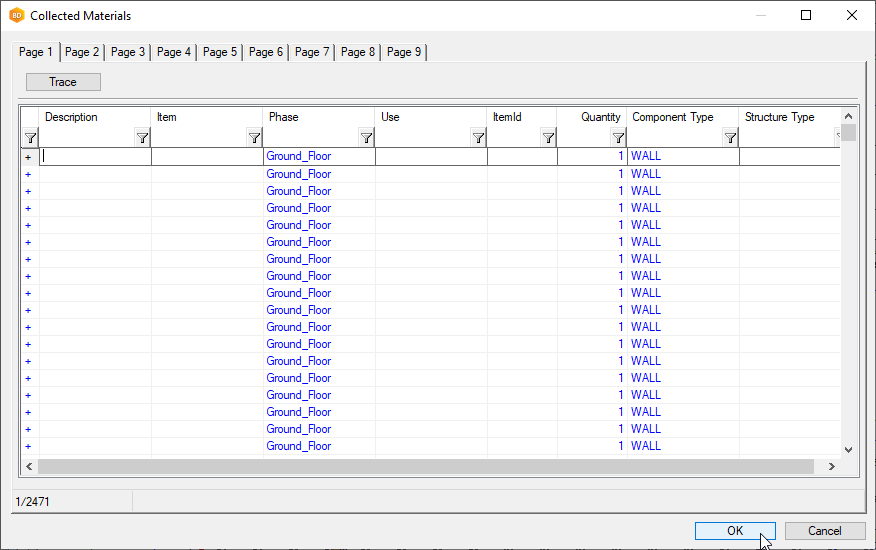Open the Phase column filter icon
Image resolution: width=876 pixels, height=550 pixels.
coord(366,138)
